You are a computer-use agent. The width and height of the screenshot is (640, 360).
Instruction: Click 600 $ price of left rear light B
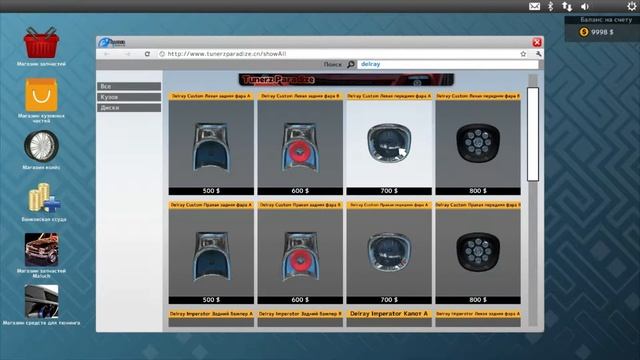(x=300, y=191)
